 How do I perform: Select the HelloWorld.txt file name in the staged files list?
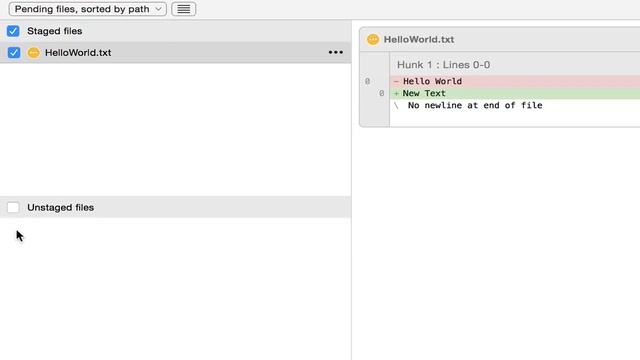[x=78, y=53]
